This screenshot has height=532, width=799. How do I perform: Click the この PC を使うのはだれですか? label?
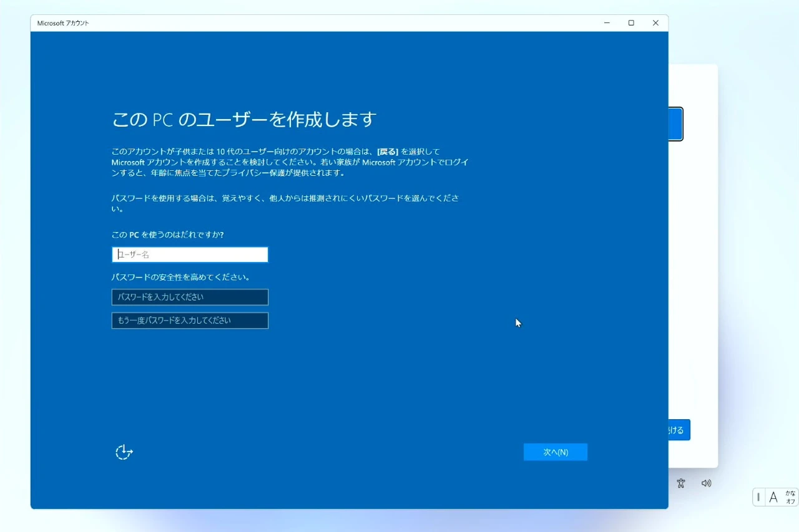coord(167,235)
